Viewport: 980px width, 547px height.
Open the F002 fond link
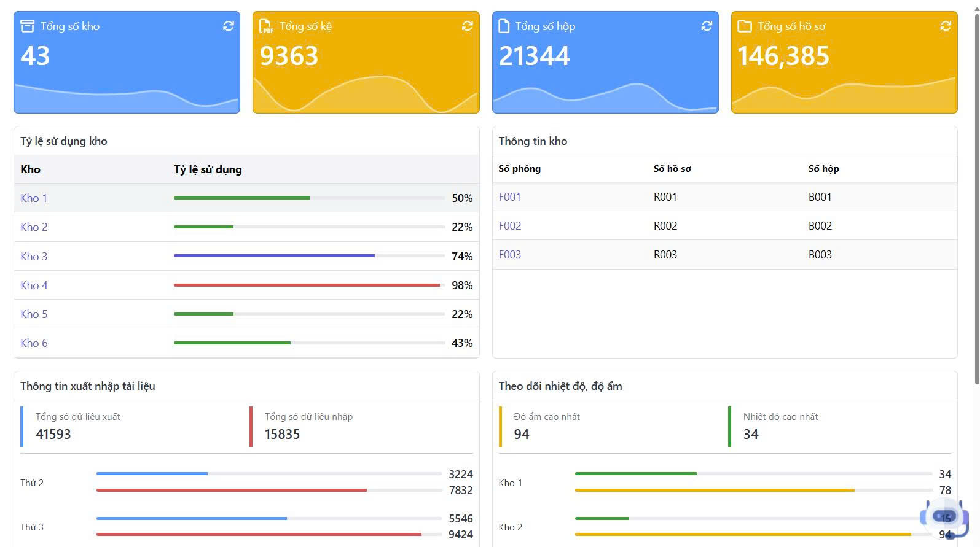(x=509, y=226)
